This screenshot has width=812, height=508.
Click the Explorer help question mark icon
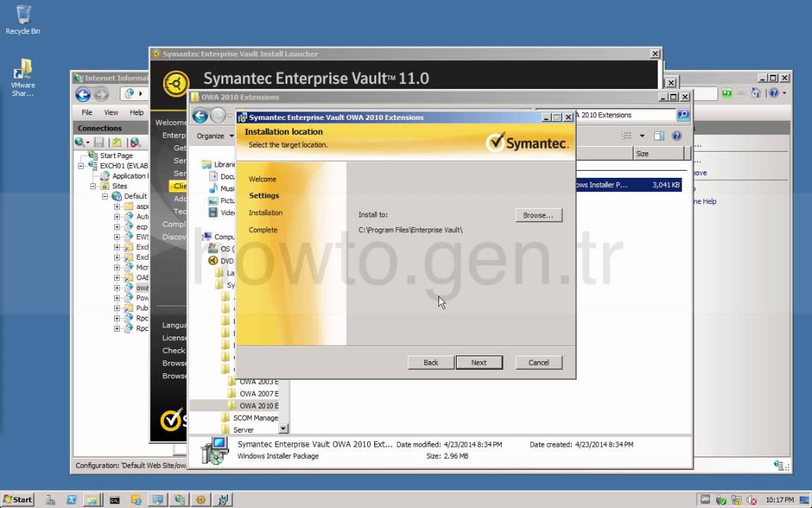[677, 135]
